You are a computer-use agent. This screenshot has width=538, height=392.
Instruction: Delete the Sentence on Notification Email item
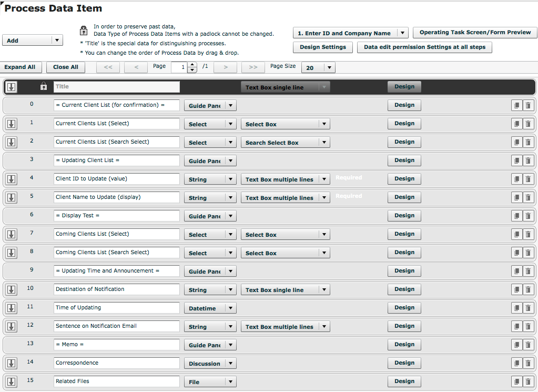528,326
